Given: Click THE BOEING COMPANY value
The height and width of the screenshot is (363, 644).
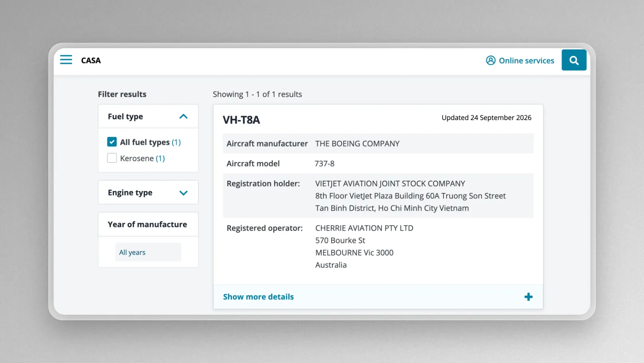Looking at the screenshot, I should tap(357, 144).
